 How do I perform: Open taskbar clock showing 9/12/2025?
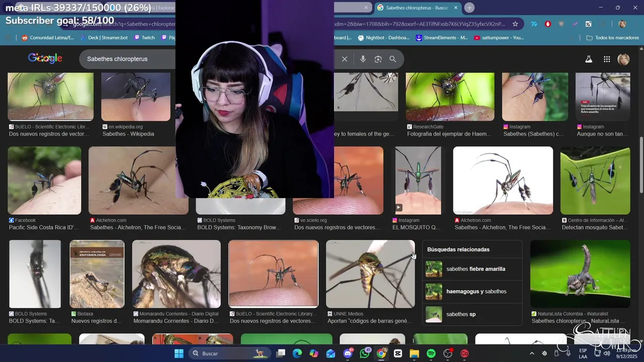626,353
